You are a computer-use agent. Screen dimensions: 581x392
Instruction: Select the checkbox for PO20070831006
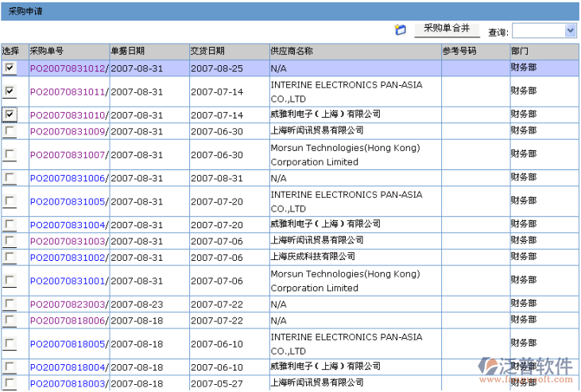pos(10,177)
